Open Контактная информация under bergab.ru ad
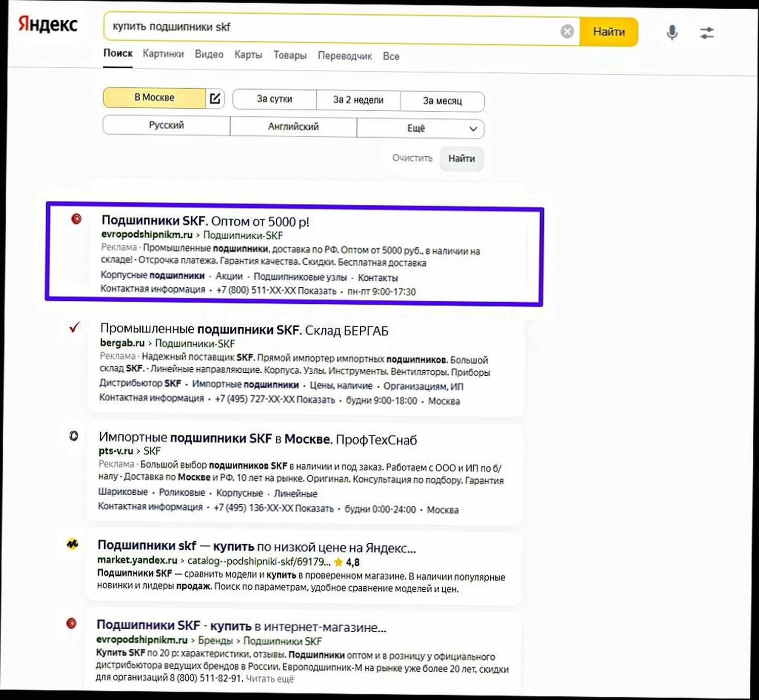Image resolution: width=759 pixels, height=700 pixels. pyautogui.click(x=151, y=398)
